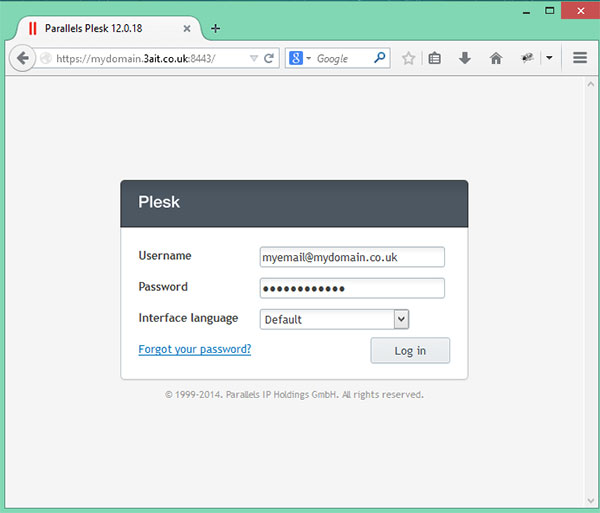Click the Forgot your password link
Image resolution: width=600 pixels, height=513 pixels.
(195, 349)
